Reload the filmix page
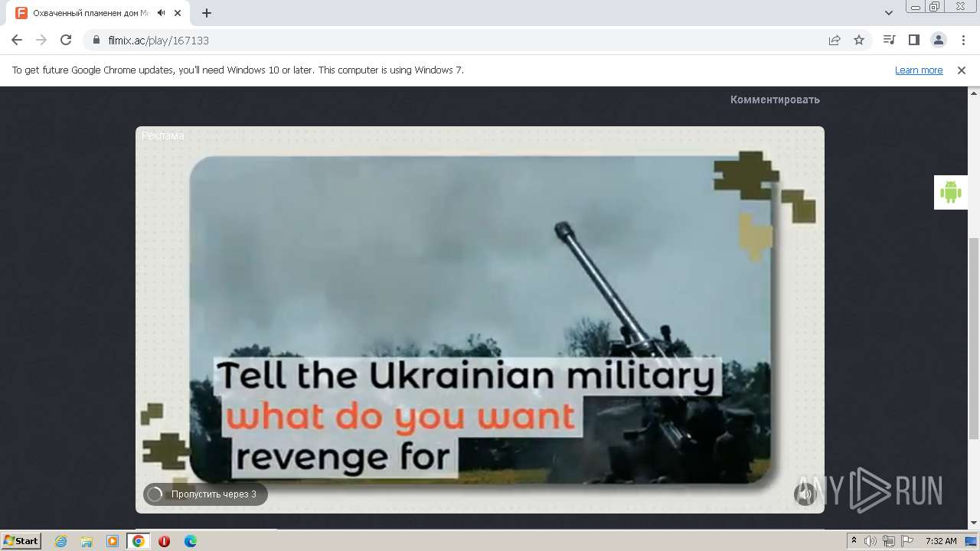This screenshot has height=551, width=980. (x=66, y=40)
